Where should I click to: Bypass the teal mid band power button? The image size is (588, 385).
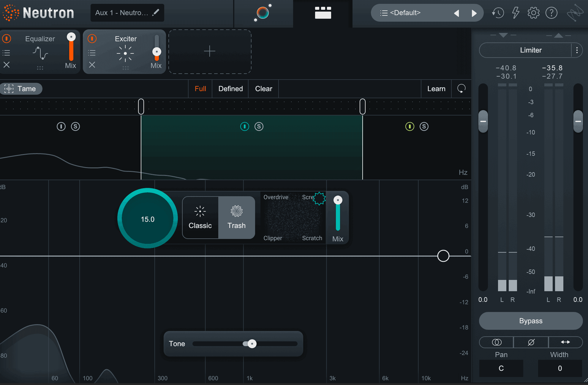[245, 126]
